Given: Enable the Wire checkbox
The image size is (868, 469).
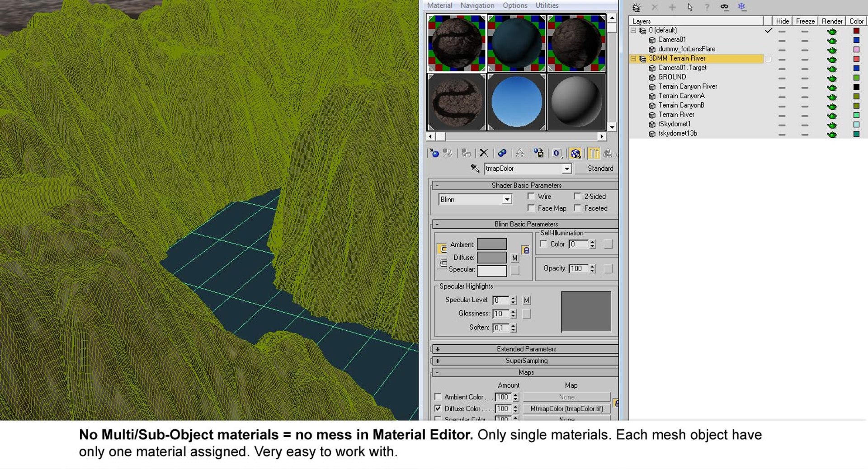Looking at the screenshot, I should click(x=531, y=196).
